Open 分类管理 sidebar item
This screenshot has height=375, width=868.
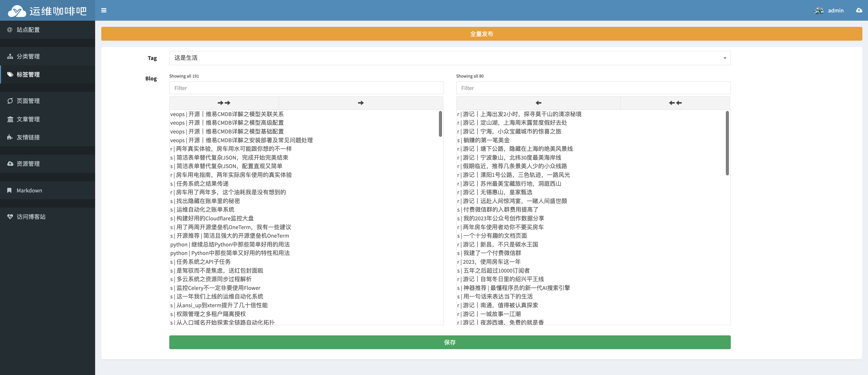tap(28, 56)
